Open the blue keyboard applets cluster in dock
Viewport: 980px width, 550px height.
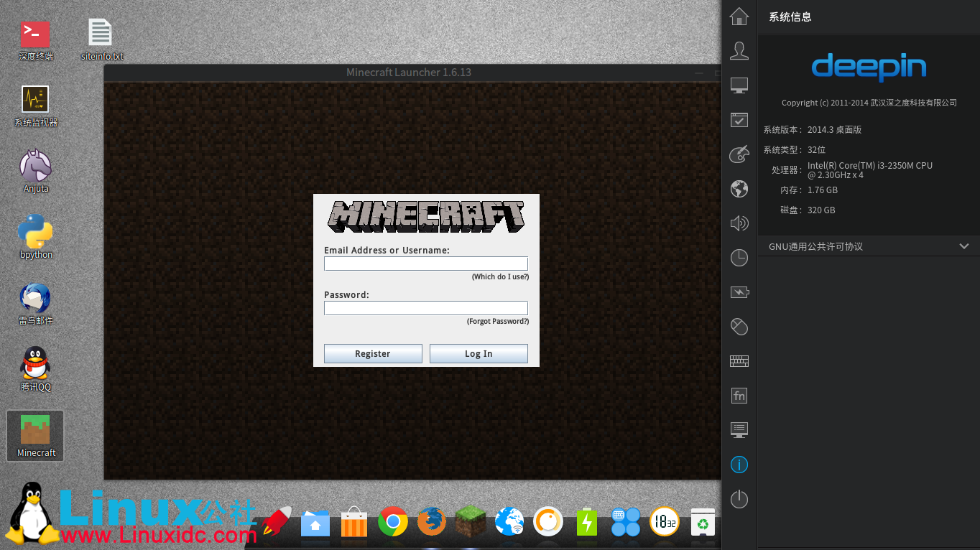(626, 522)
